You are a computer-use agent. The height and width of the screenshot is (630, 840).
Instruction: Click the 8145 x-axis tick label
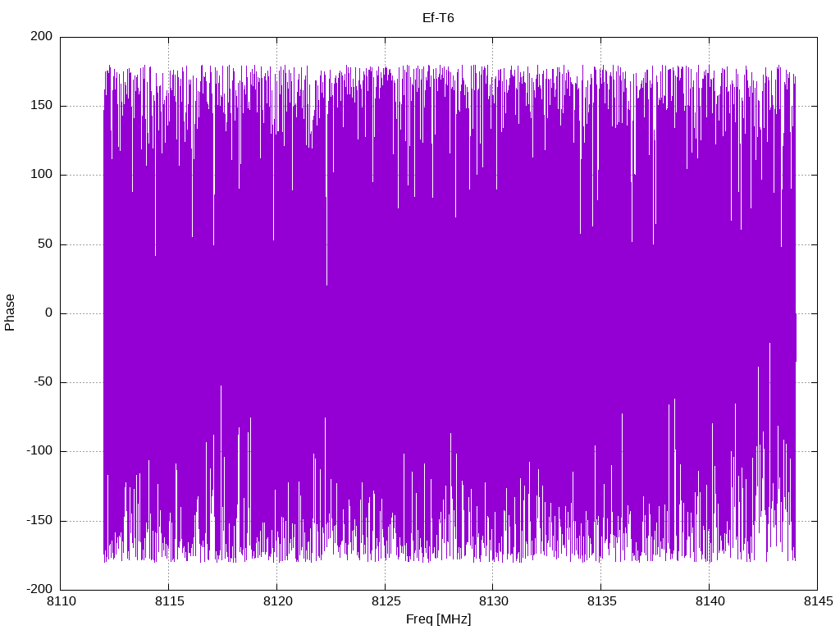(818, 601)
